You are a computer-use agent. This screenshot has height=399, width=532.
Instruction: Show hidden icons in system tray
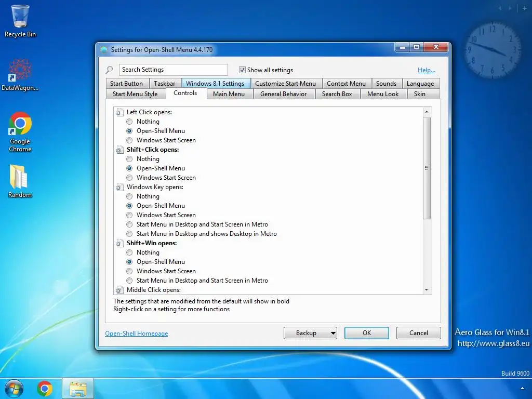[522, 389]
